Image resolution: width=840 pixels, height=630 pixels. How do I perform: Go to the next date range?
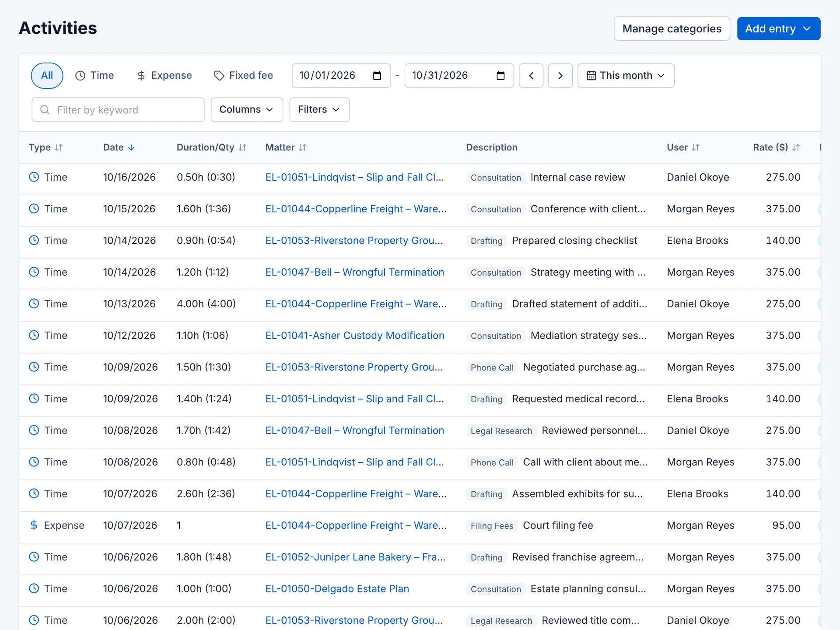560,76
